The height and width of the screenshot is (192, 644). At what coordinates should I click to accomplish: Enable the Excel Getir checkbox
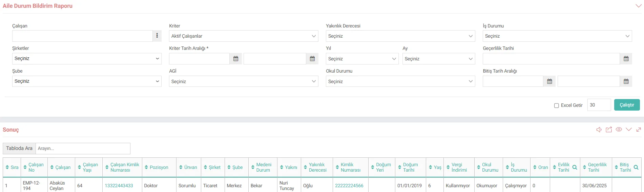click(x=556, y=105)
